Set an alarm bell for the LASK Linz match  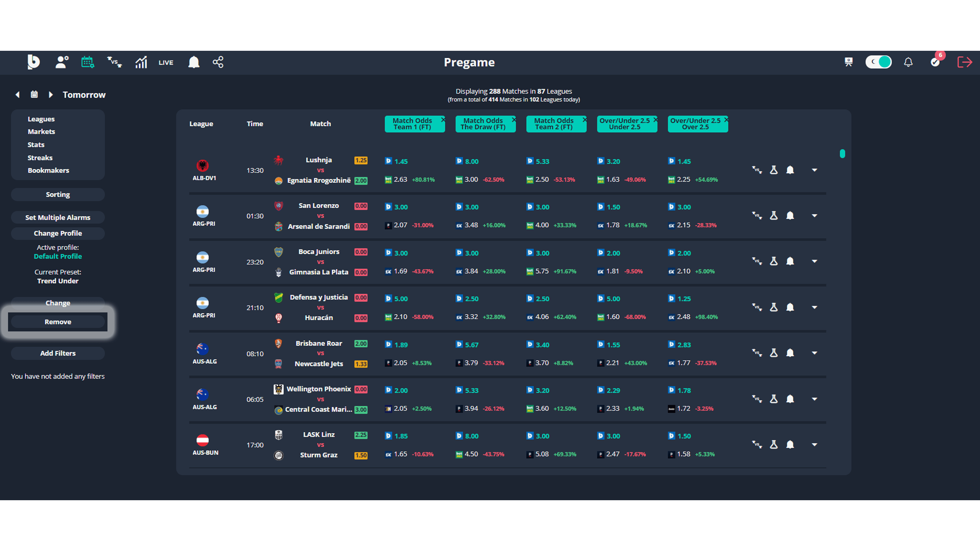coord(791,444)
